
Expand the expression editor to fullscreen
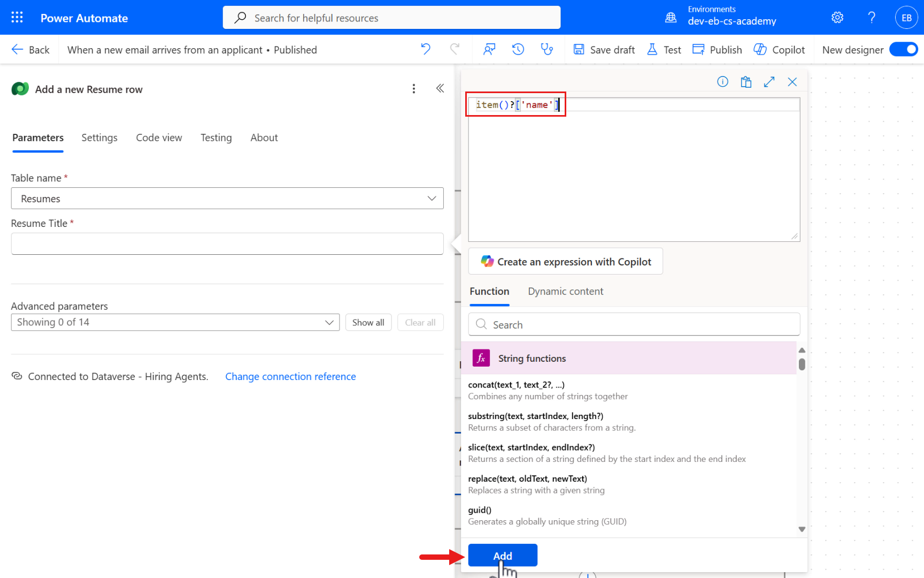click(769, 81)
